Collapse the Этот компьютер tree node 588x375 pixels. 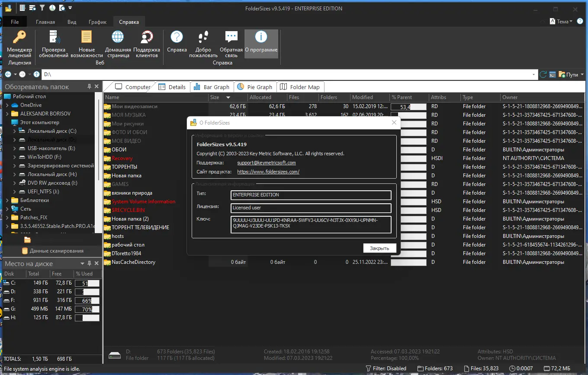pyautogui.click(x=7, y=122)
